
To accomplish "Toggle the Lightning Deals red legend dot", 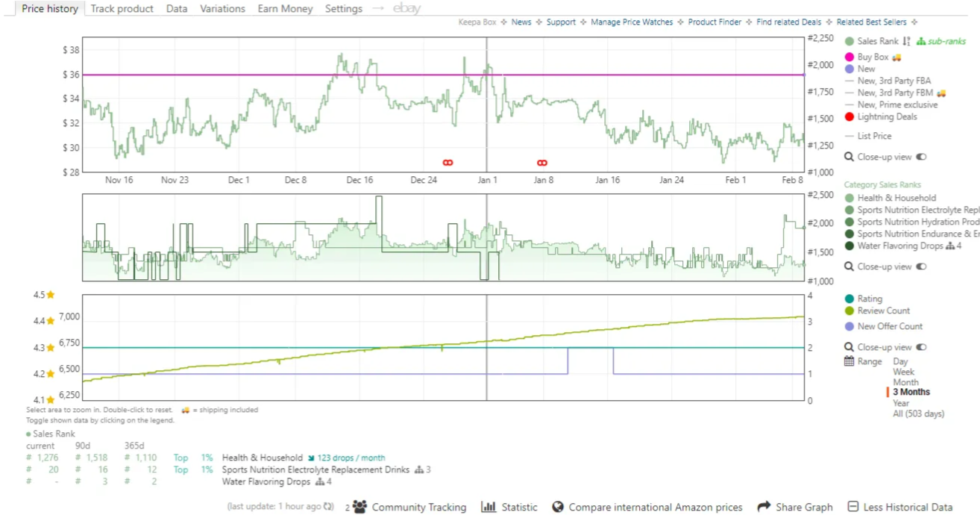I will pyautogui.click(x=849, y=117).
